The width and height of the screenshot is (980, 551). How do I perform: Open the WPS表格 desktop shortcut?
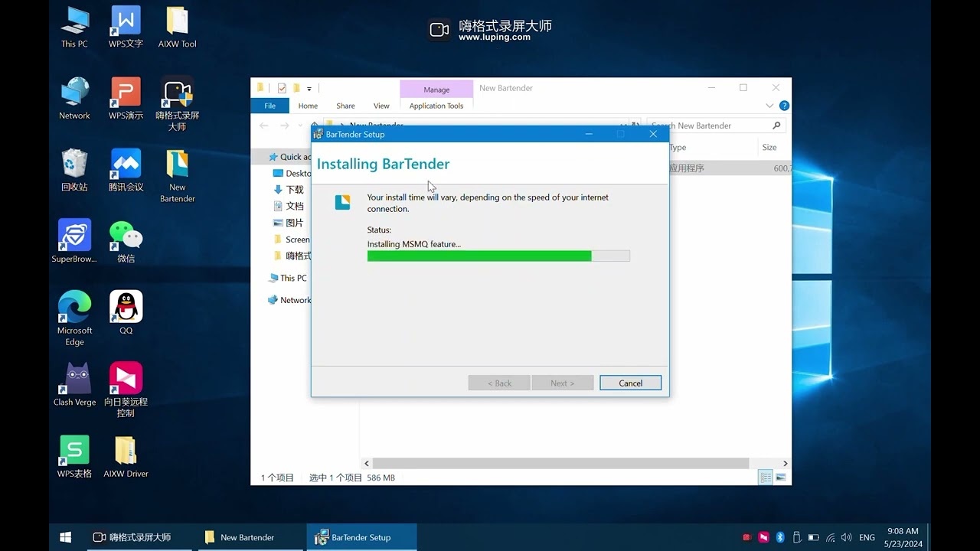74,456
